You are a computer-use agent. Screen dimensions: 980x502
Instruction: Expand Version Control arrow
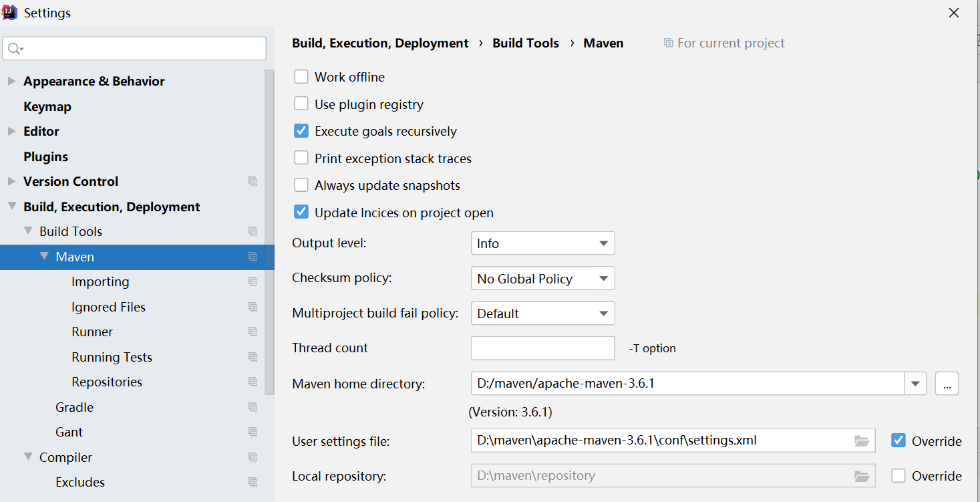[x=11, y=181]
